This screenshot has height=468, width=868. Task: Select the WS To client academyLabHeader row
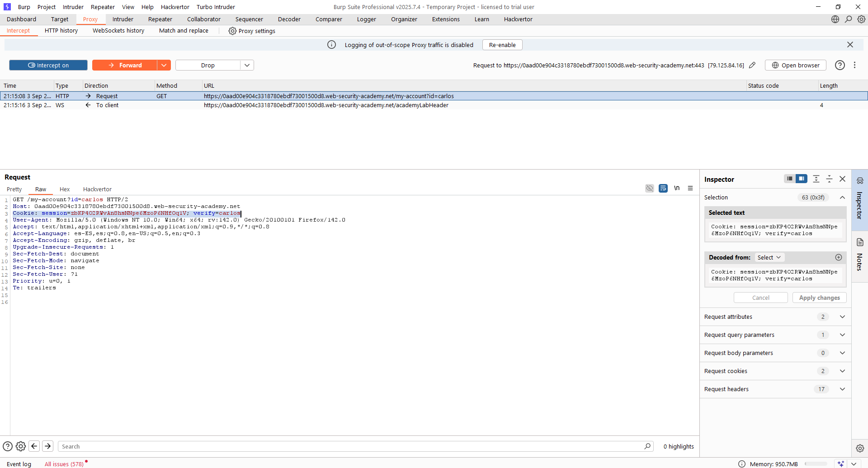[434, 105]
